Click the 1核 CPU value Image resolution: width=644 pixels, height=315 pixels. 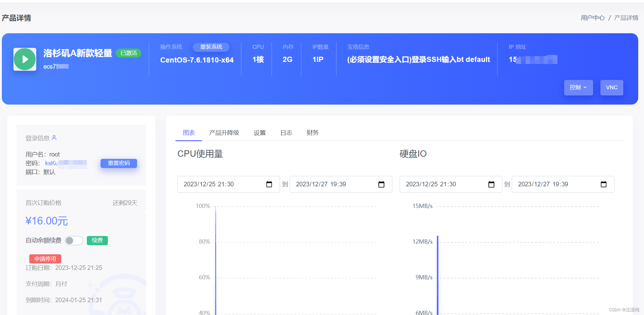258,59
